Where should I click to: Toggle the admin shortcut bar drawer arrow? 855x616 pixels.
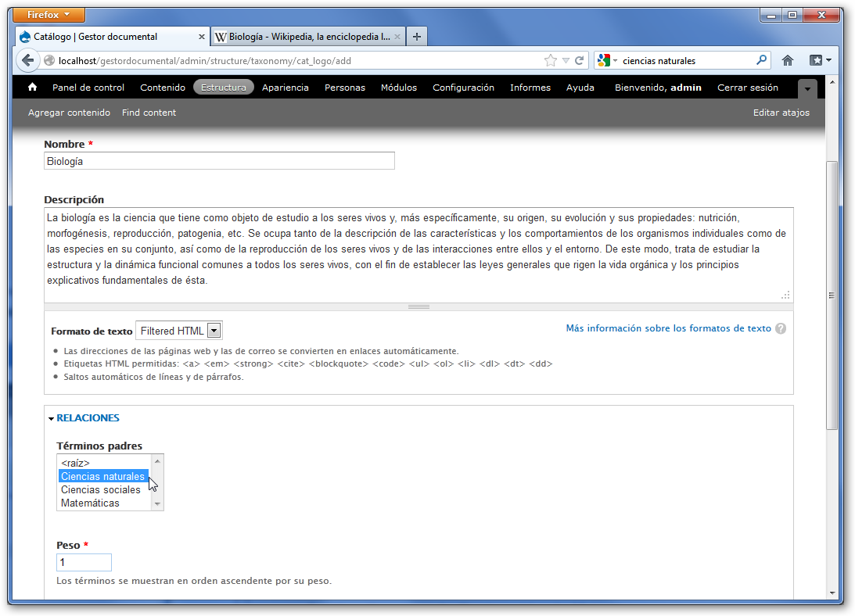tap(808, 88)
